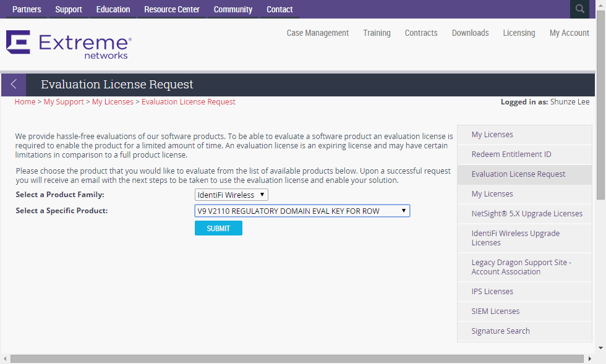The image size is (606, 364).
Task: Open the Education menu
Action: (x=113, y=9)
